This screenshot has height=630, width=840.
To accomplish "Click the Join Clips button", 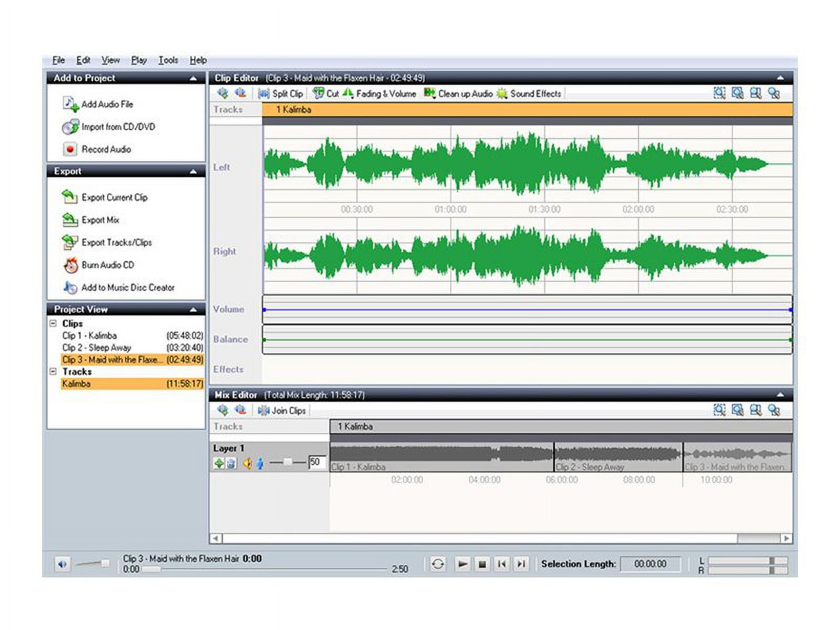I will 282,411.
